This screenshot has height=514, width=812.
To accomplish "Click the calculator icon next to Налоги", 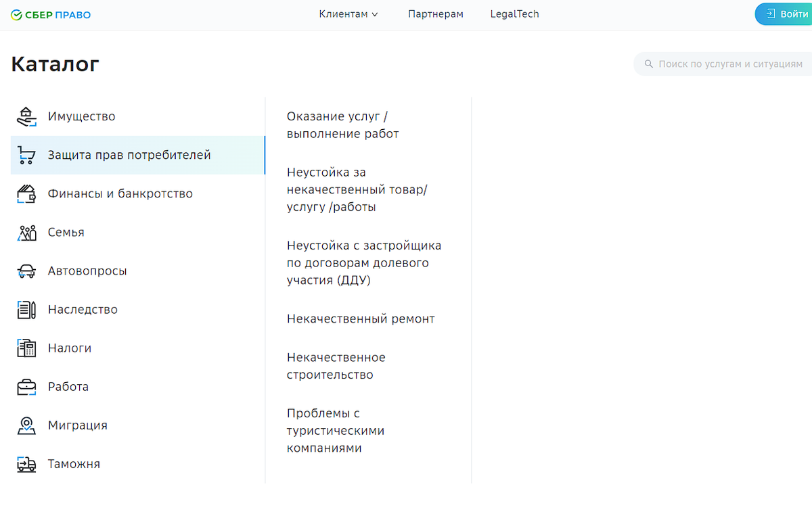I will point(26,348).
